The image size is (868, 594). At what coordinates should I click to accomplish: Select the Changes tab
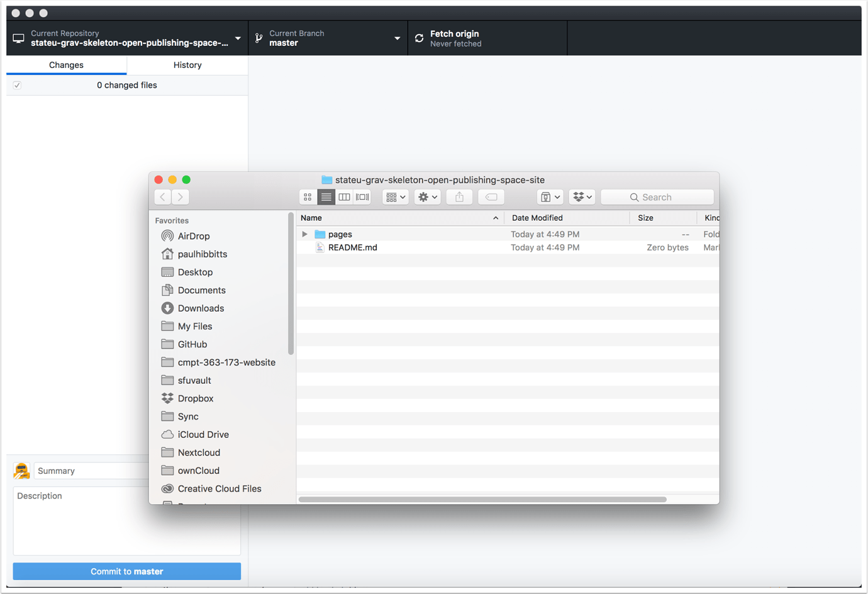66,65
